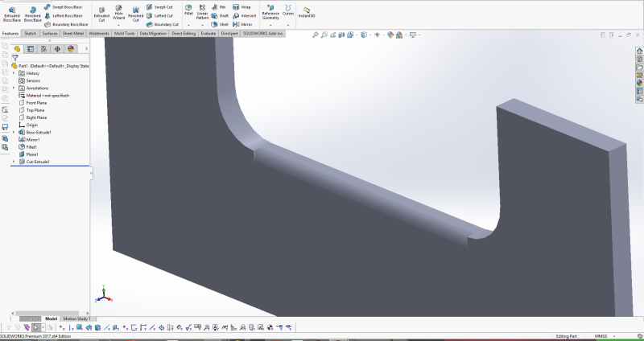644x341 pixels.
Task: Toggle Instant3D mode
Action: coord(307,12)
